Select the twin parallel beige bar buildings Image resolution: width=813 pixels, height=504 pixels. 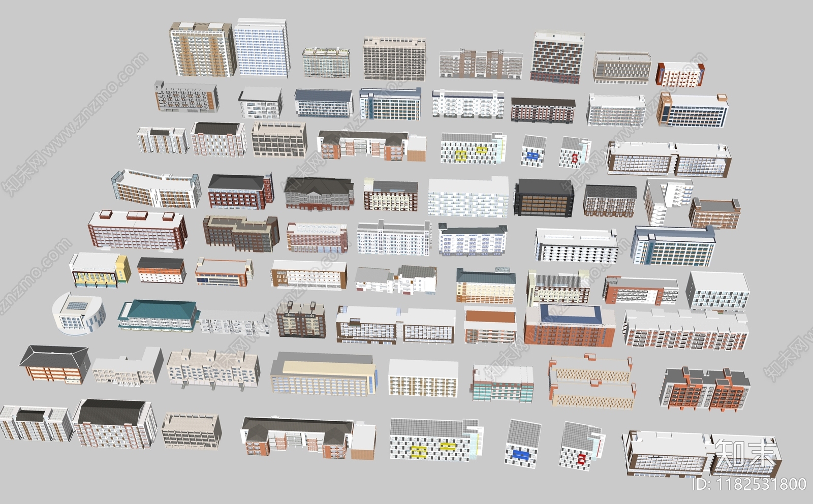[592, 381]
